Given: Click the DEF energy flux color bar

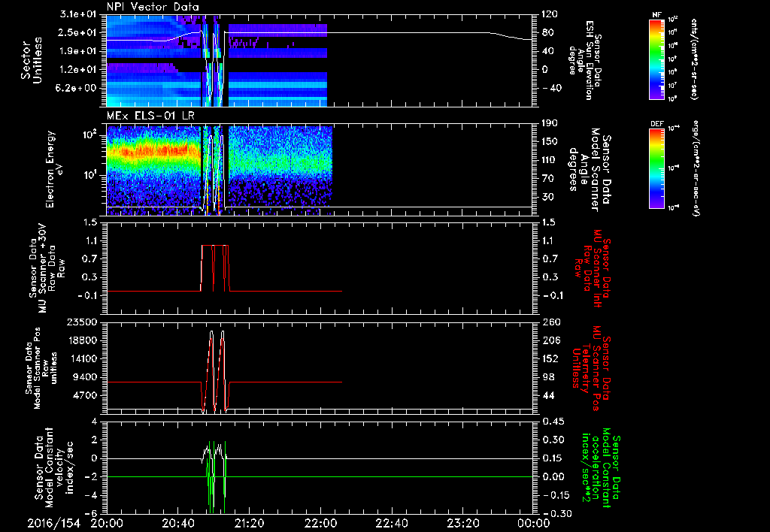Looking at the screenshot, I should point(656,168).
